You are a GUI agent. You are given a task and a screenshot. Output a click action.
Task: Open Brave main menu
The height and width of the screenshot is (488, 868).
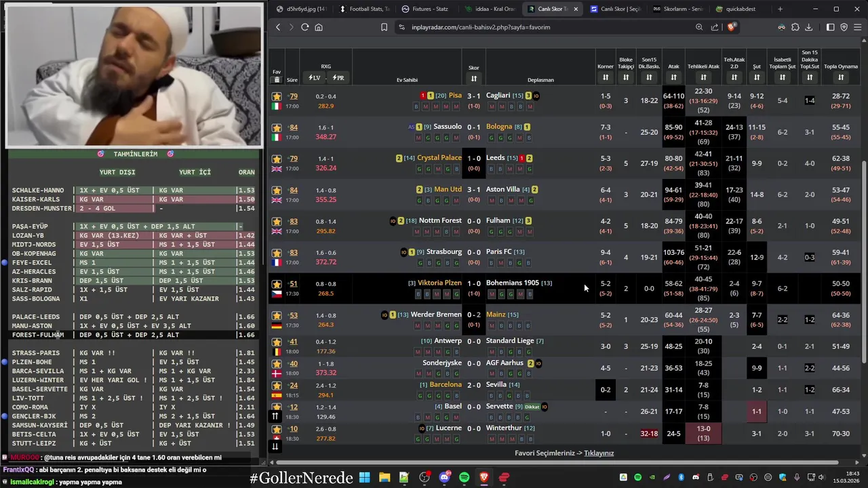click(x=857, y=27)
